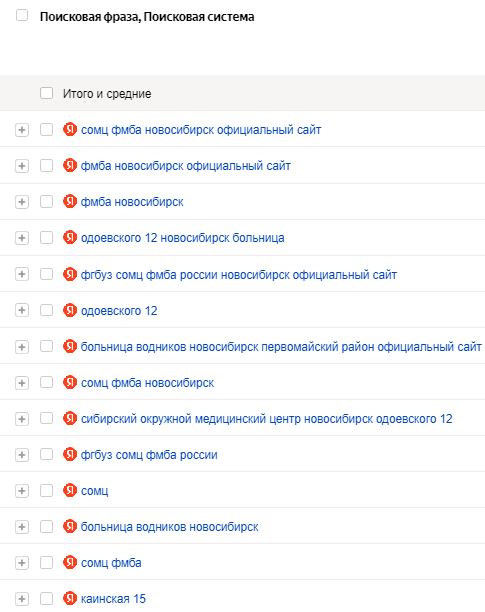The height and width of the screenshot is (612, 485).
Task: Expand the 'фмба новосибирск' row
Action: point(22,202)
